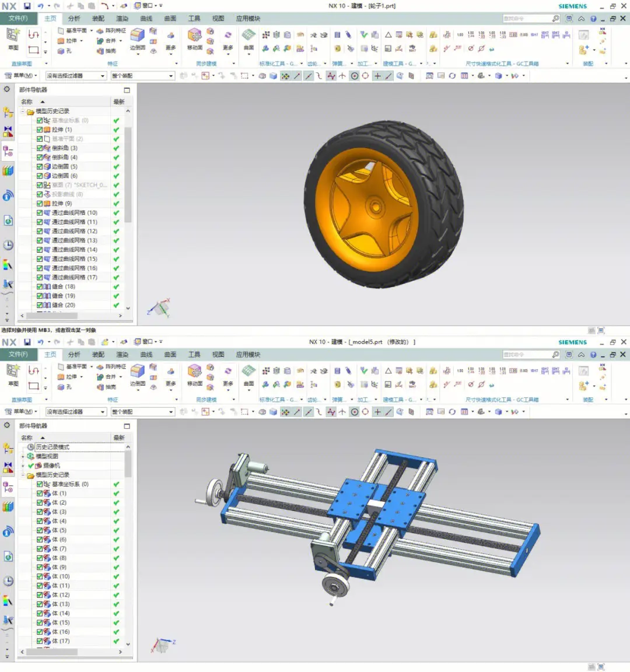This screenshot has height=672, width=630.
Task: Click History clock sidebar icon in _model5.prt window
Action: click(x=8, y=581)
